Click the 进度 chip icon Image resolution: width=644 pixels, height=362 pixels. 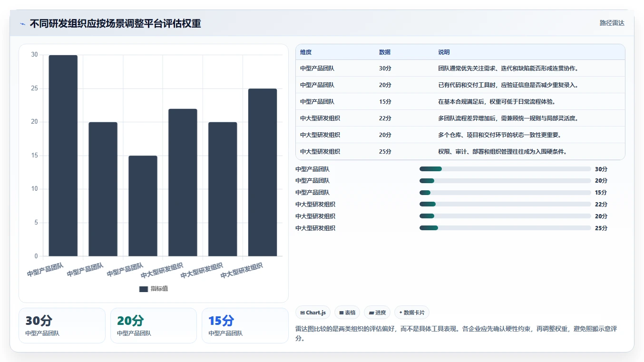(x=371, y=313)
